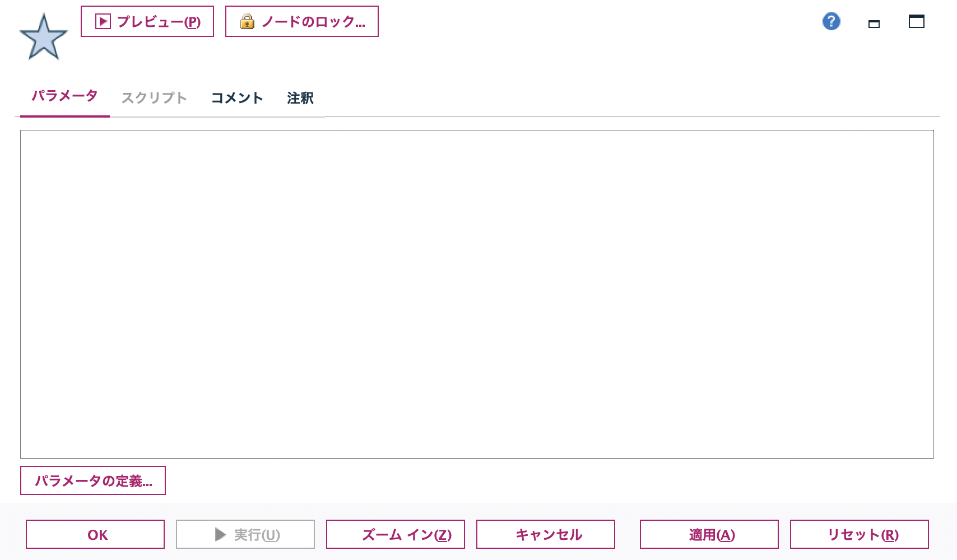This screenshot has width=957, height=560.
Task: Confirm settings with OK button
Action: click(x=94, y=534)
